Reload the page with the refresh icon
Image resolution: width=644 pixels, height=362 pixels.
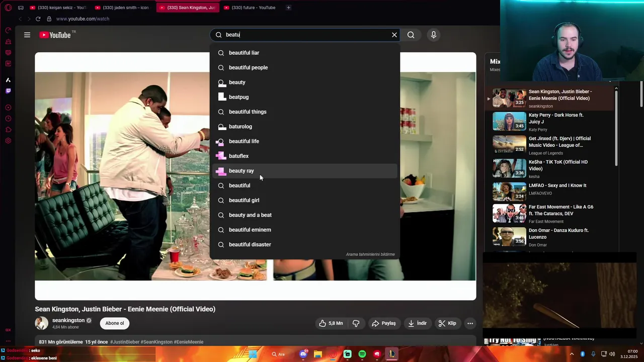click(38, 19)
